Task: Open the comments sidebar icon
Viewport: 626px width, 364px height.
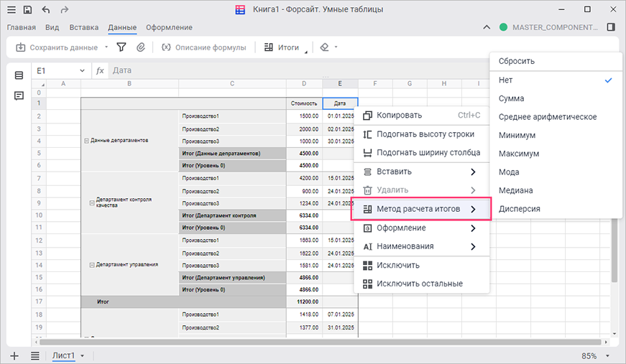Action: point(19,95)
